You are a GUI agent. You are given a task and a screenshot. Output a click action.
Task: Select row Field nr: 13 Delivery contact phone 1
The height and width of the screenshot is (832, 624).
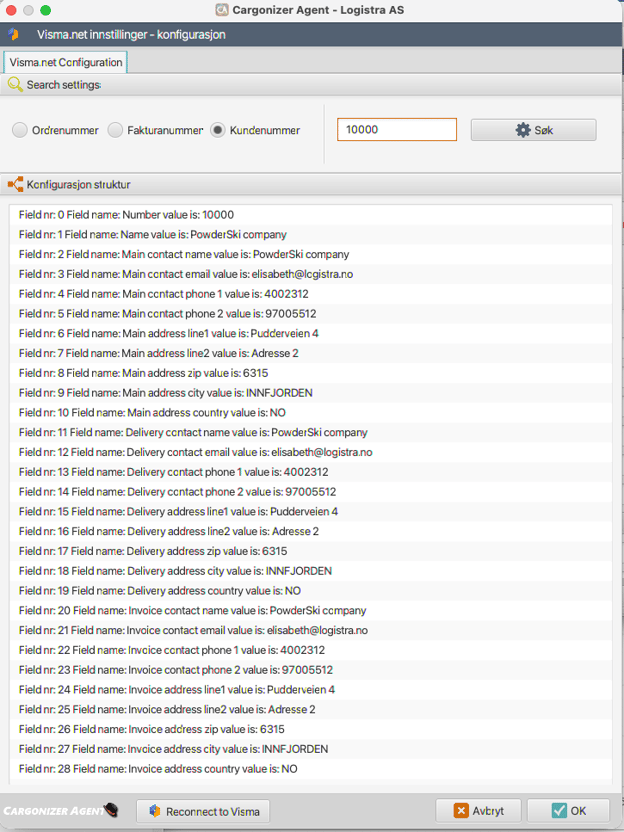(x=311, y=472)
